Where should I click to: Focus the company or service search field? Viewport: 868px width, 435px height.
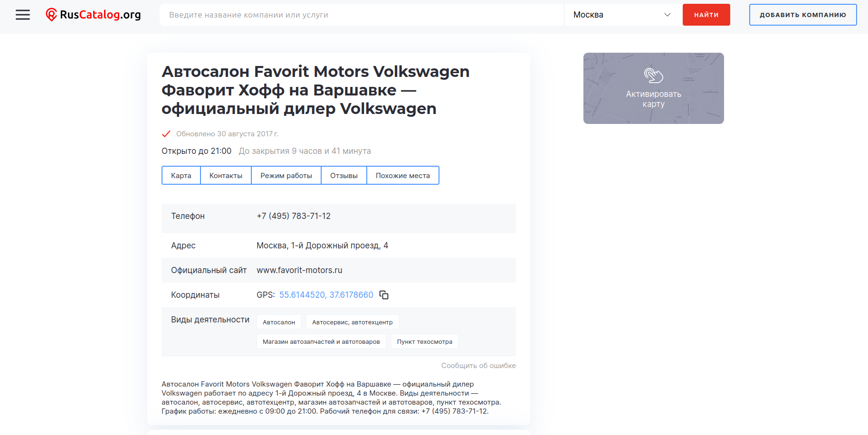tap(362, 15)
